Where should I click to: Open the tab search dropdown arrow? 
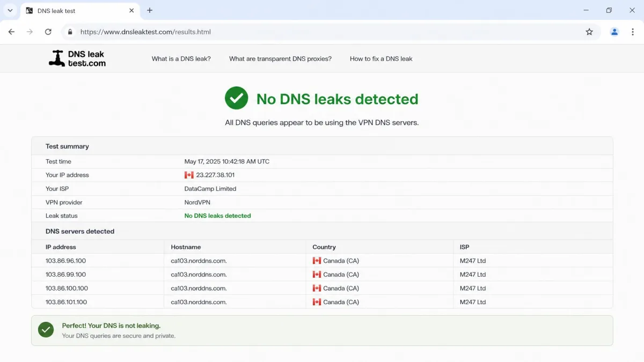[x=10, y=10]
